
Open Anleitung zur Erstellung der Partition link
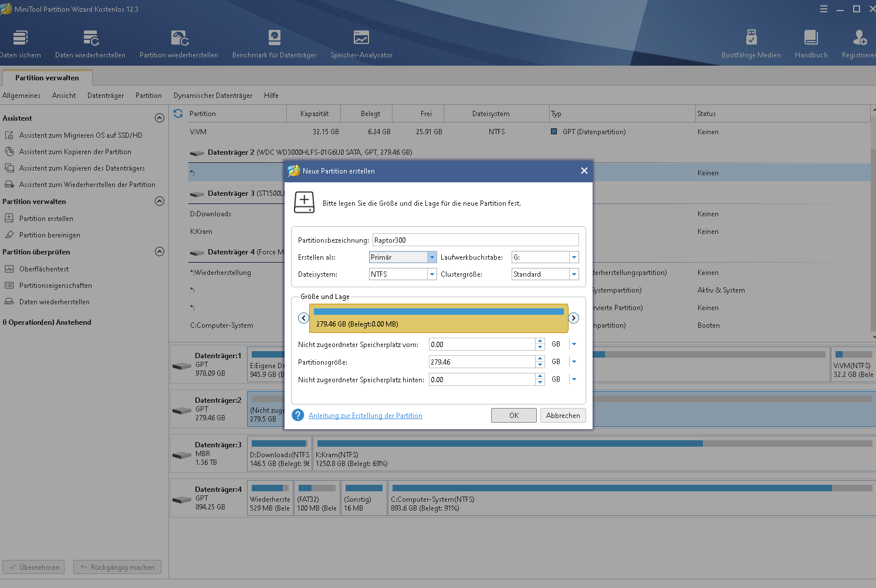(365, 416)
